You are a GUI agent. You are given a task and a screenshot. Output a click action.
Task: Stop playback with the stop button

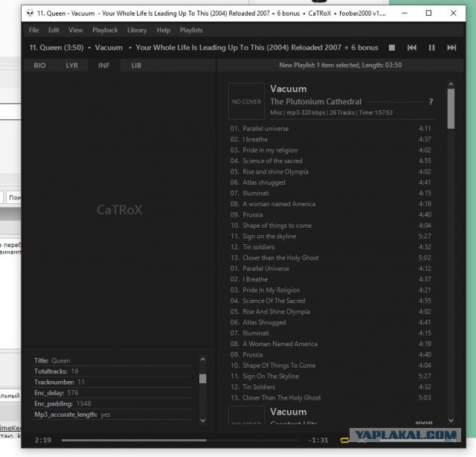tap(392, 48)
